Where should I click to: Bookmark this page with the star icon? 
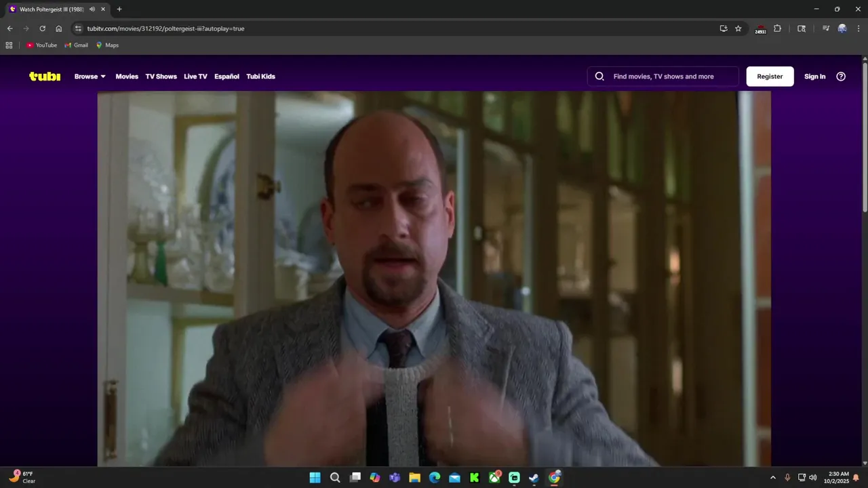tap(738, 28)
